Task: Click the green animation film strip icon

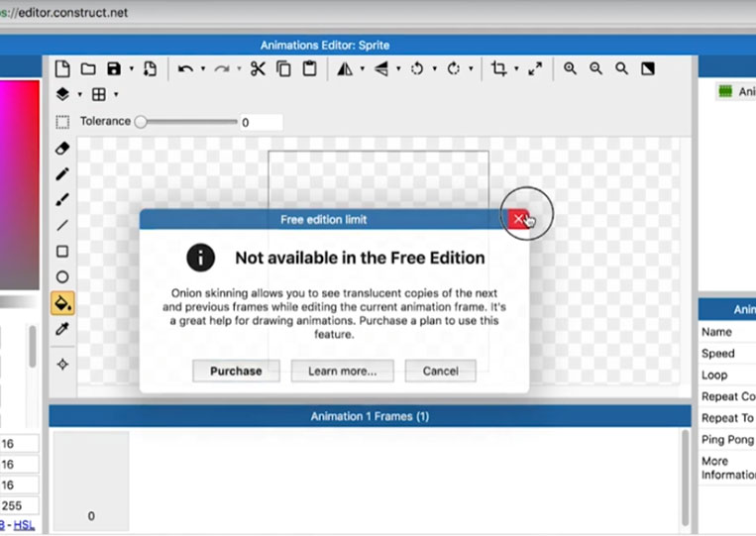Action: pyautogui.click(x=725, y=91)
